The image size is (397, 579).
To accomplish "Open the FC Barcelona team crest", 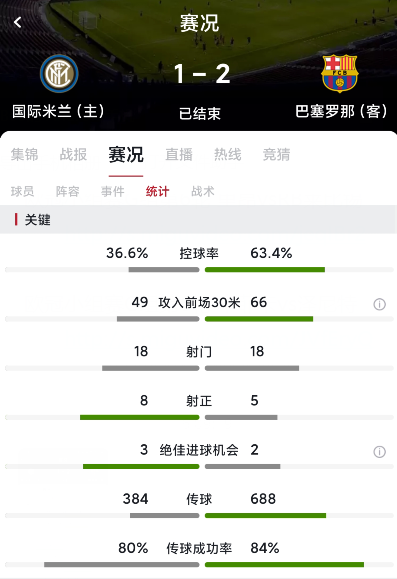I will (x=339, y=73).
